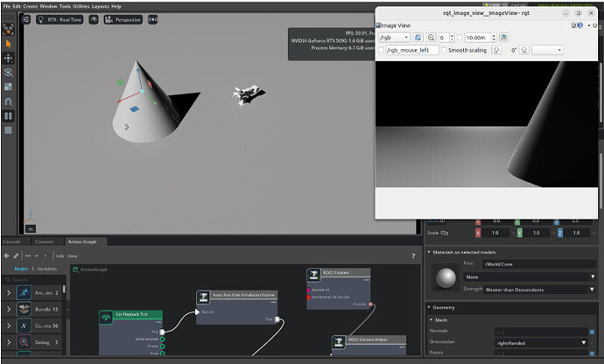Image resolution: width=604 pixels, height=364 pixels.
Task: Expand the Constants node category
Action: point(9,325)
